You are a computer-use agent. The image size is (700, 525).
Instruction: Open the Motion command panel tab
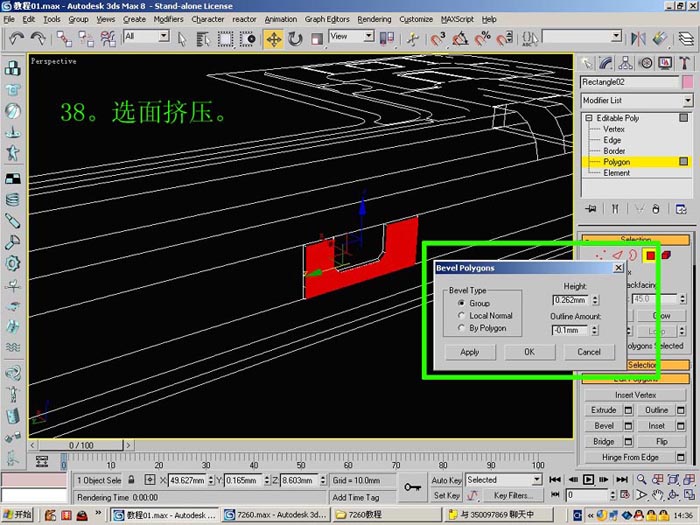(x=646, y=63)
